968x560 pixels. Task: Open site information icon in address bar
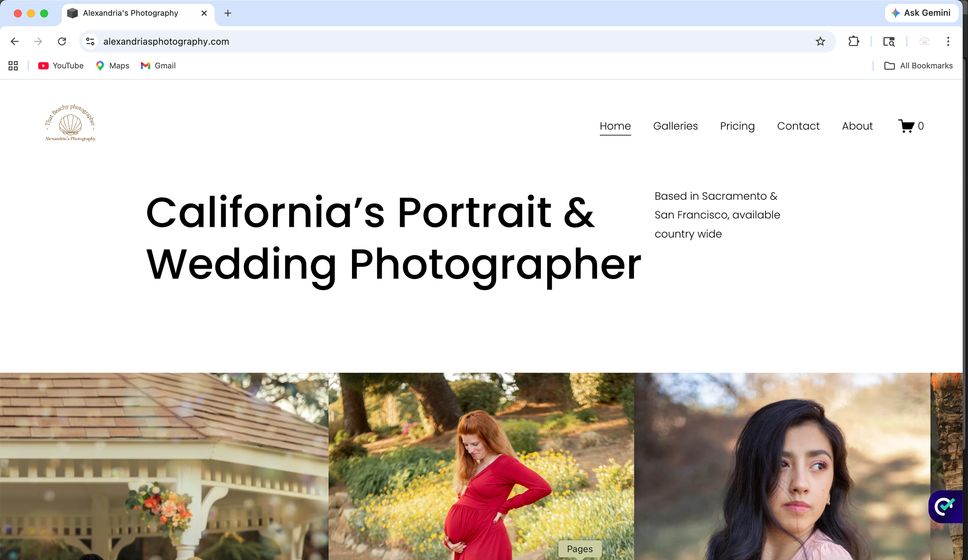point(90,41)
